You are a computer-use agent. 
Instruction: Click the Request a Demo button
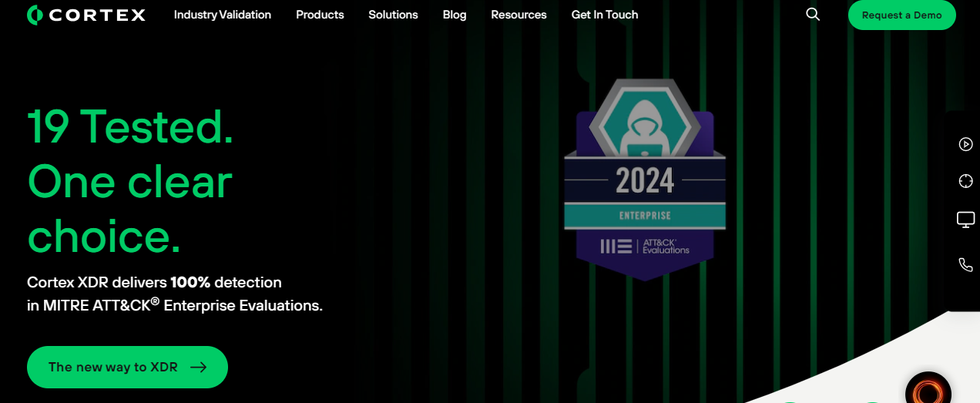[x=902, y=15]
